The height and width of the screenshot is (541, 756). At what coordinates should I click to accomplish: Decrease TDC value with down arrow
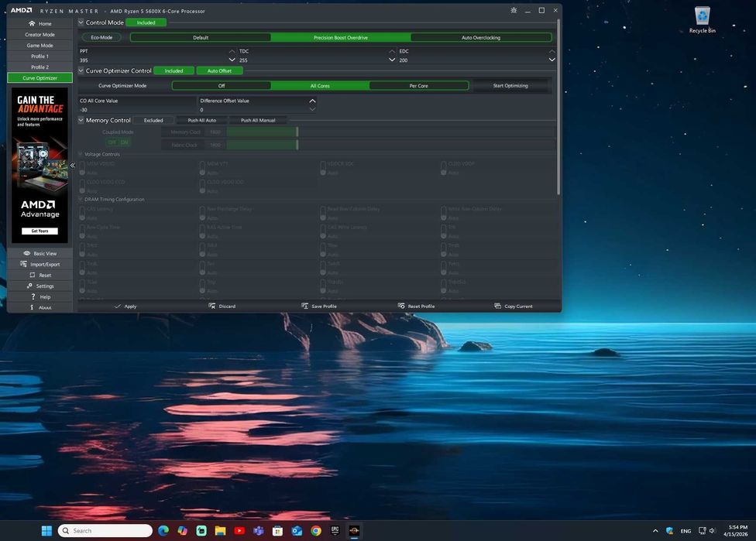click(392, 60)
